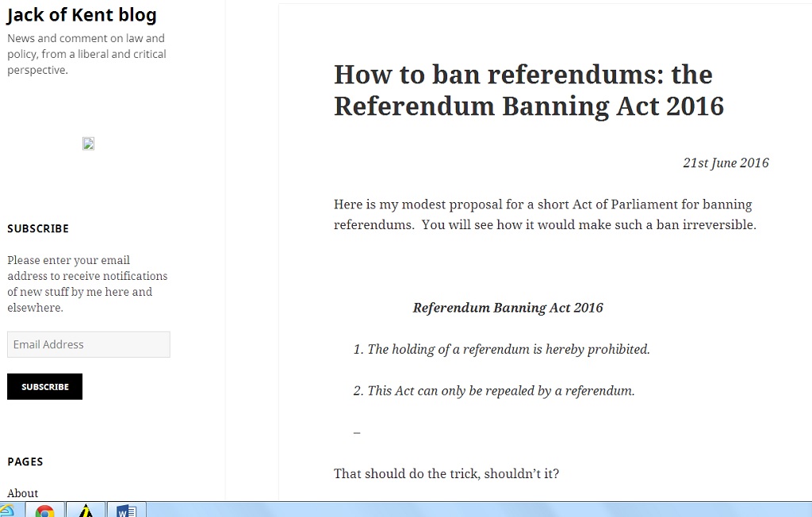Click clause 2 about repeal by referendum
Screen dimensions: 812x517
[493, 391]
